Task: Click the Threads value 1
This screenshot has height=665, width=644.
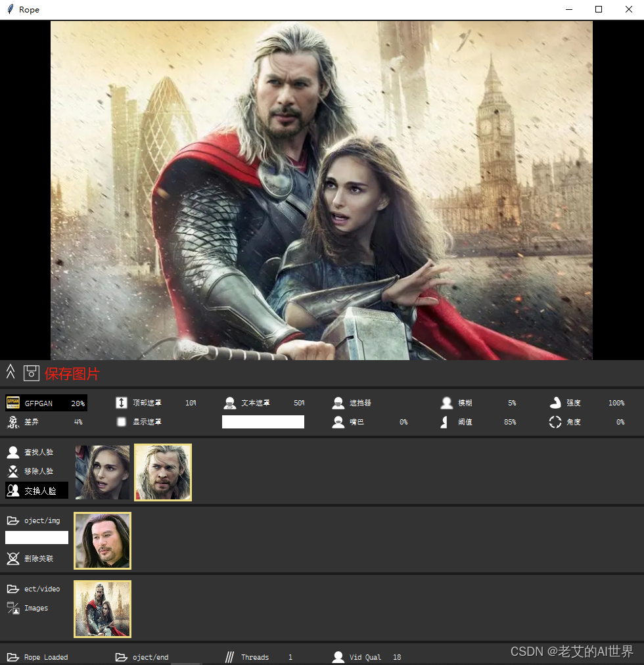Action: (x=290, y=657)
